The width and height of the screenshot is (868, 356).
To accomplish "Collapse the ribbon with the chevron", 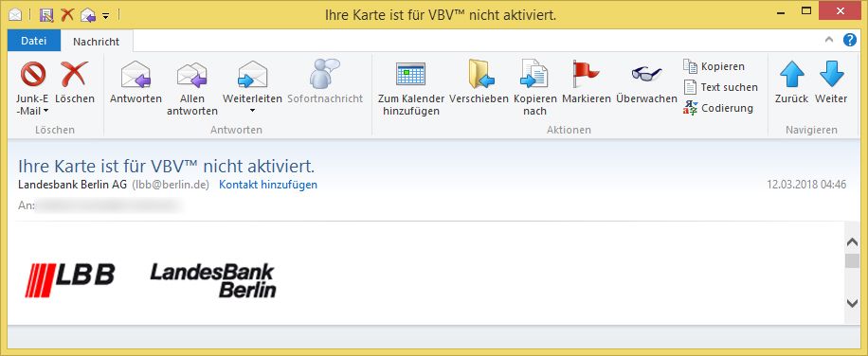I will click(829, 40).
